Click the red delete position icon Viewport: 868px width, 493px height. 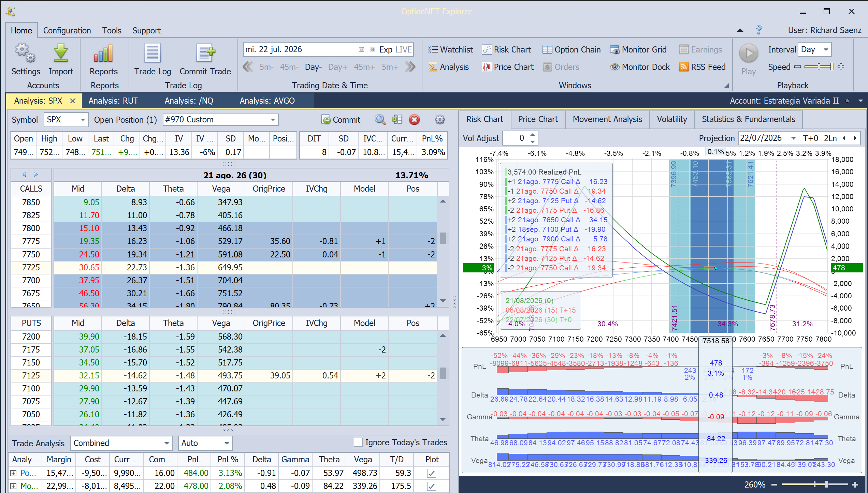click(415, 120)
